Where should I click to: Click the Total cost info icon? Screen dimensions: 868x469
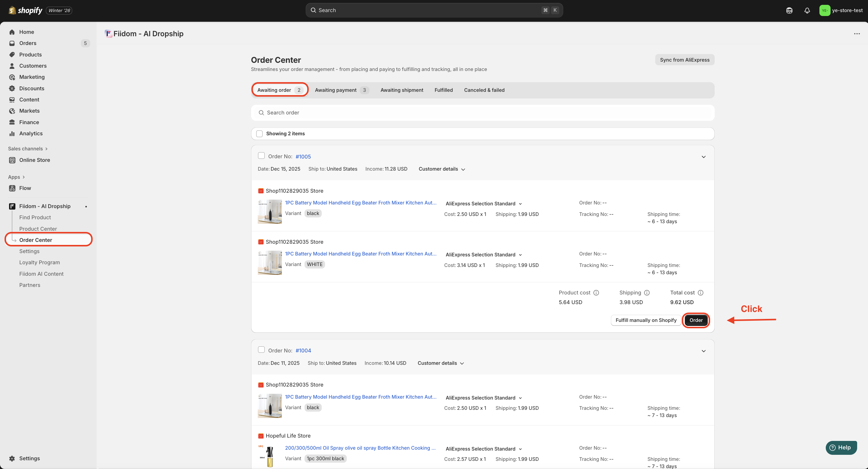coord(700,293)
